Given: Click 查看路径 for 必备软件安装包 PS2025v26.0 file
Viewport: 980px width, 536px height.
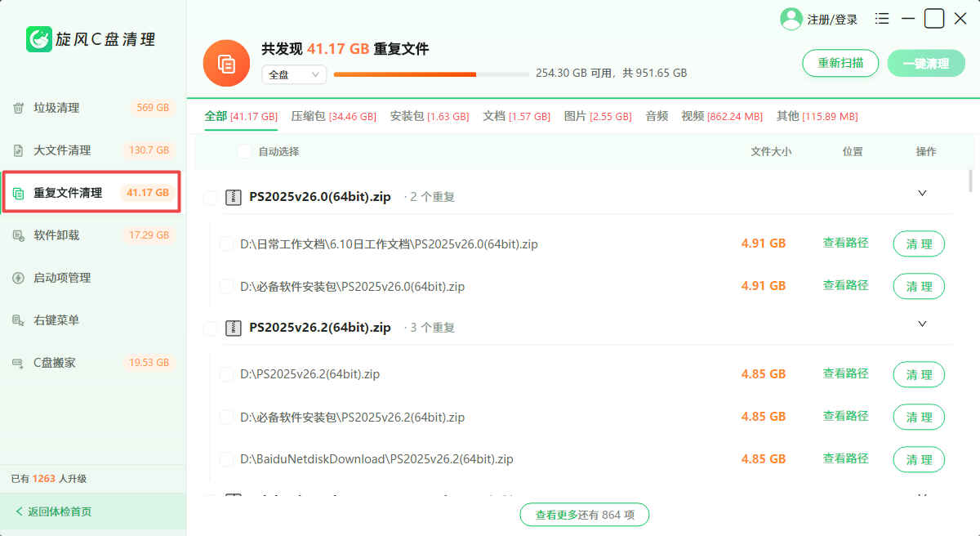Looking at the screenshot, I should (x=845, y=285).
